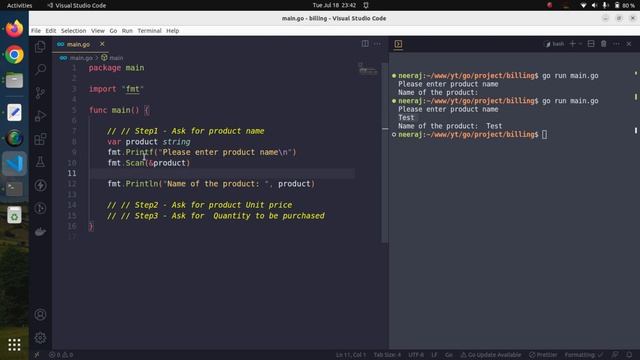Open the Edit menu
The width and height of the screenshot is (640, 360).
tap(51, 31)
